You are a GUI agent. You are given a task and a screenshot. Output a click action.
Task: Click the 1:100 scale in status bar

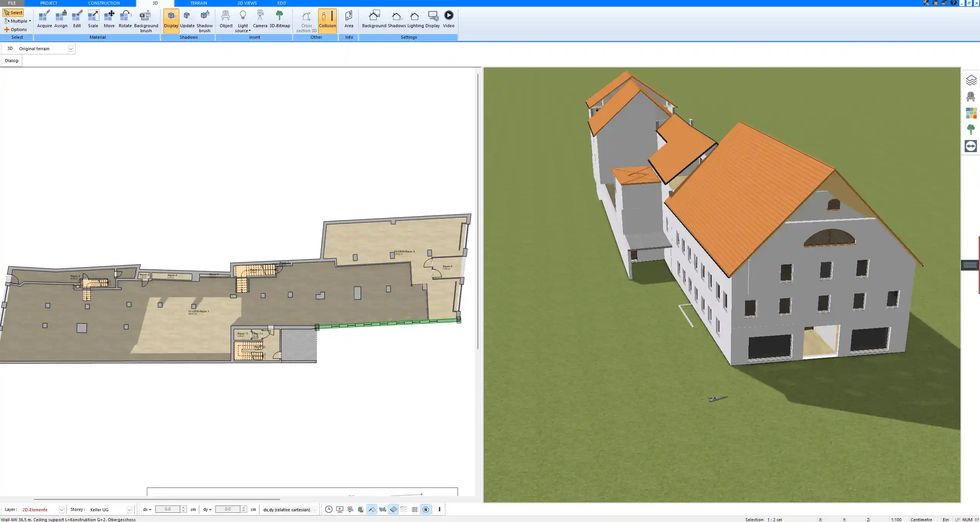(x=896, y=520)
